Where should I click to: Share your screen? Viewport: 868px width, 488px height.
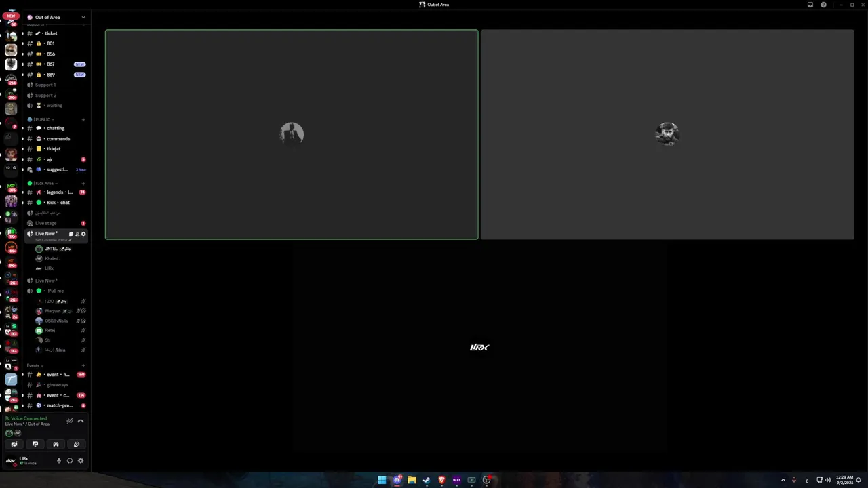35,445
